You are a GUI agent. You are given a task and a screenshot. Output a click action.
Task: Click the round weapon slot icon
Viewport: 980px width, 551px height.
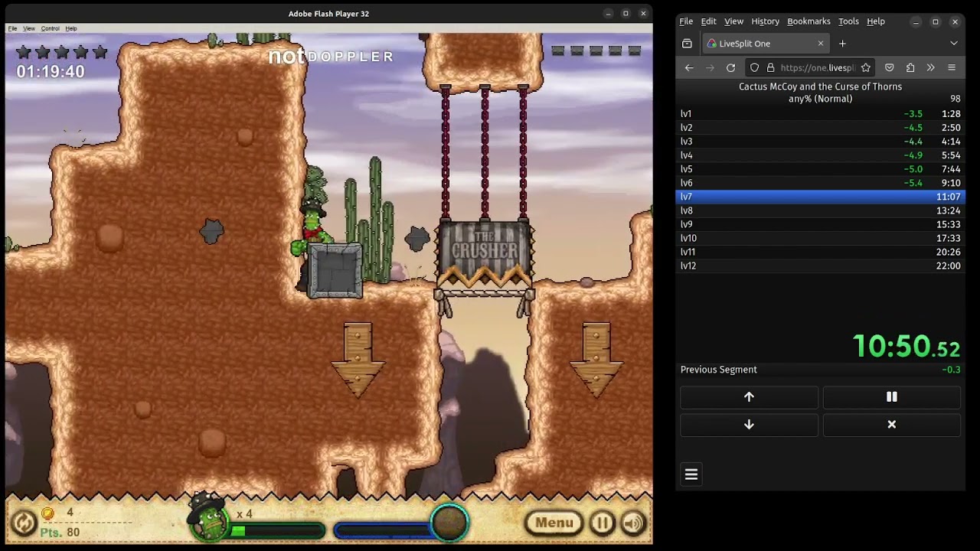[x=449, y=522]
